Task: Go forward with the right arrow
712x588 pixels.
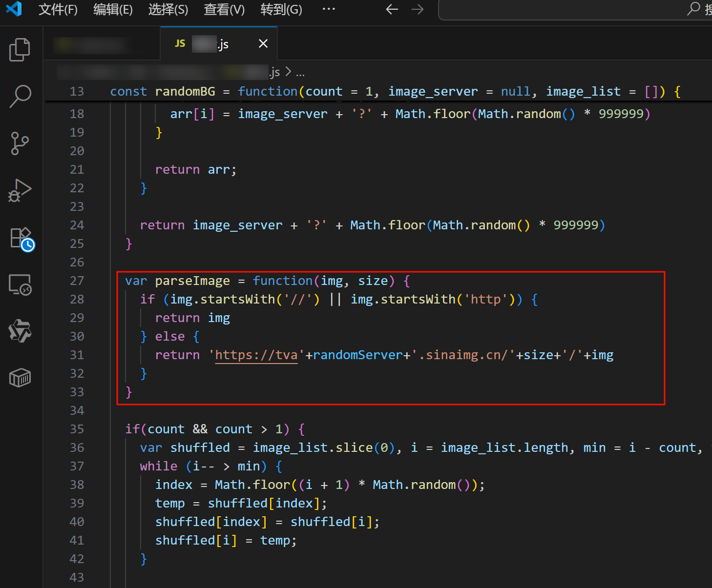Action: click(x=418, y=9)
